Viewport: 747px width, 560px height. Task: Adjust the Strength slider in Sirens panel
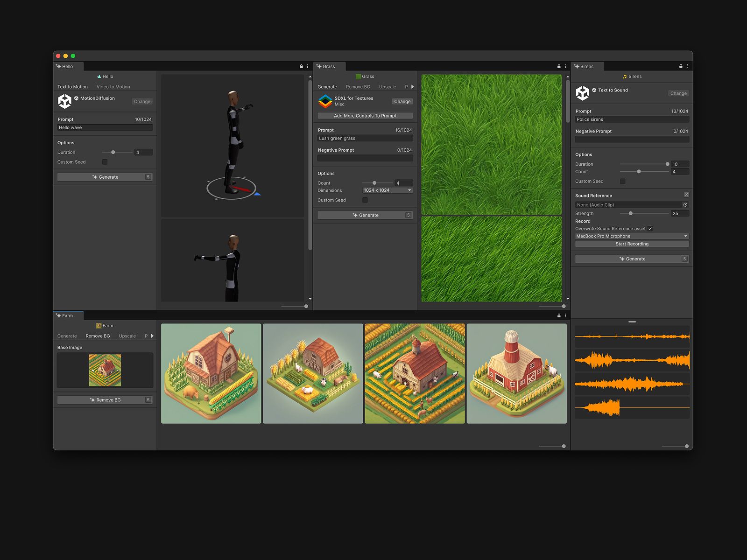[631, 213]
